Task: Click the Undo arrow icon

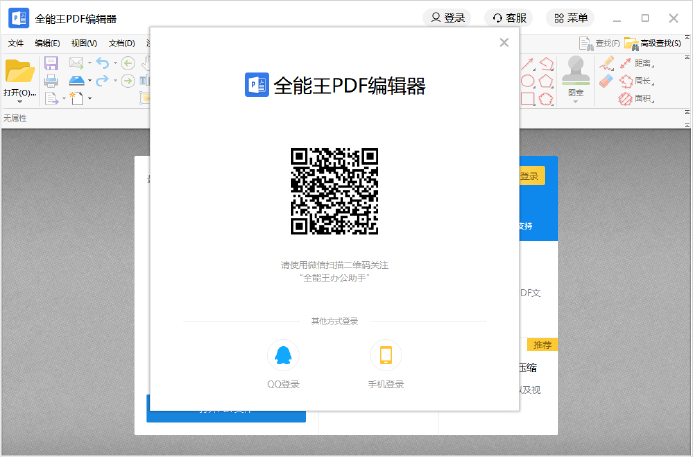Action: tap(102, 63)
